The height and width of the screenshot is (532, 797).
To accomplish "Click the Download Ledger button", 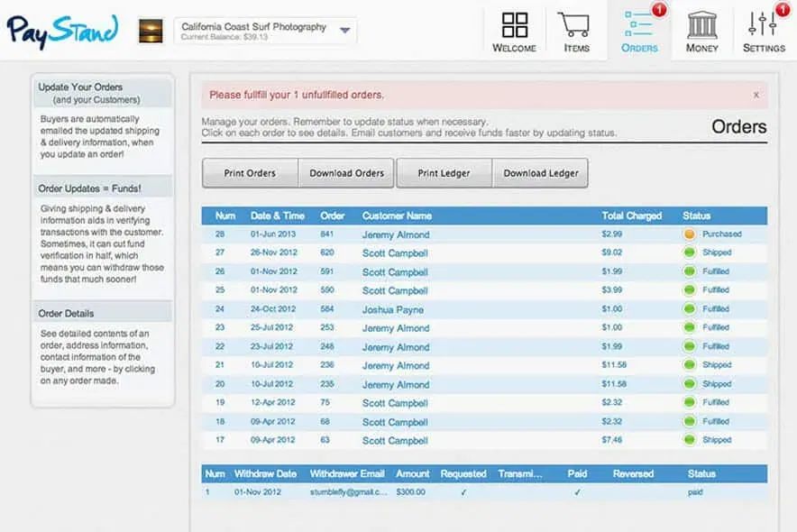I will 541,173.
